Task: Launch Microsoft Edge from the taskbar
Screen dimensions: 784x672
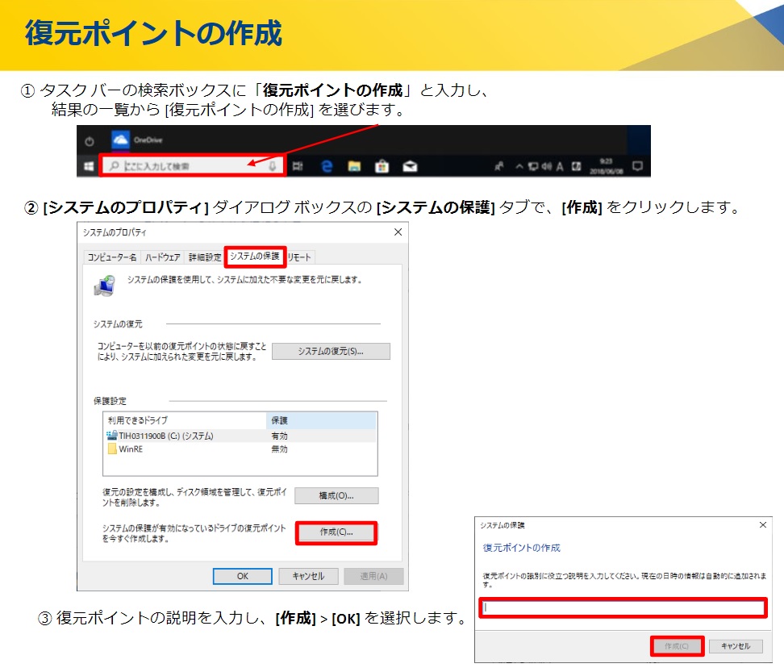Action: [x=327, y=166]
